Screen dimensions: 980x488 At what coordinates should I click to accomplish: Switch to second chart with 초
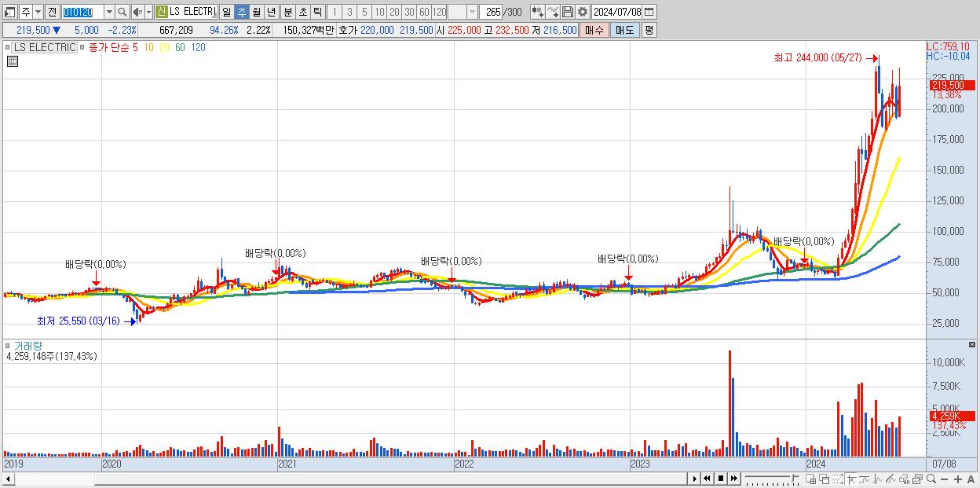point(302,12)
